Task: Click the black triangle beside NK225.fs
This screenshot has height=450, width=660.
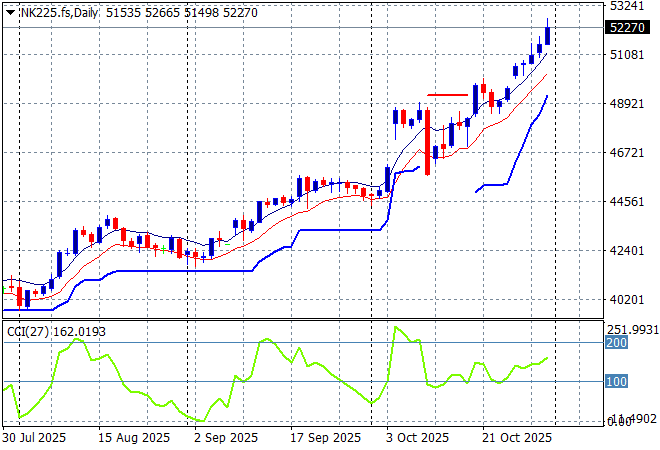Action: click(10, 10)
